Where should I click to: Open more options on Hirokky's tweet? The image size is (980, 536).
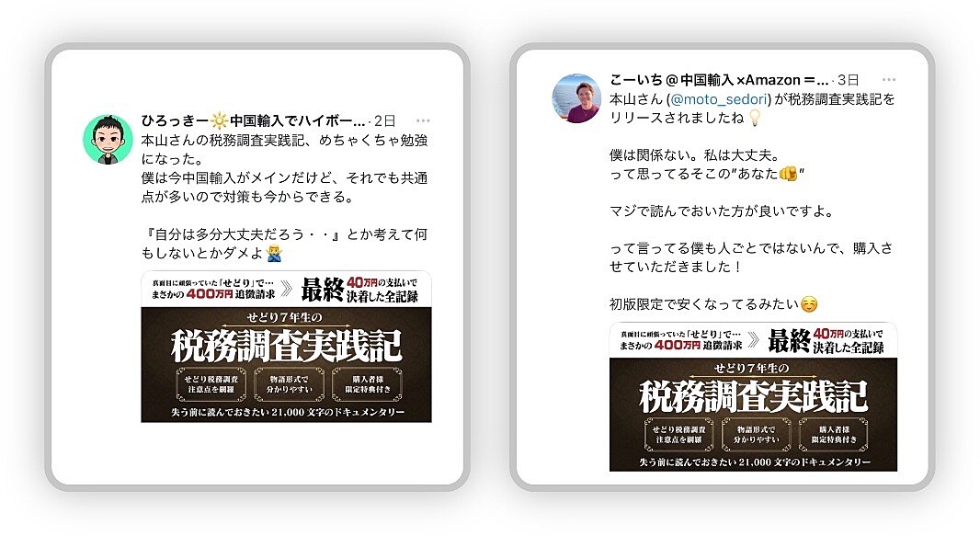tap(423, 120)
